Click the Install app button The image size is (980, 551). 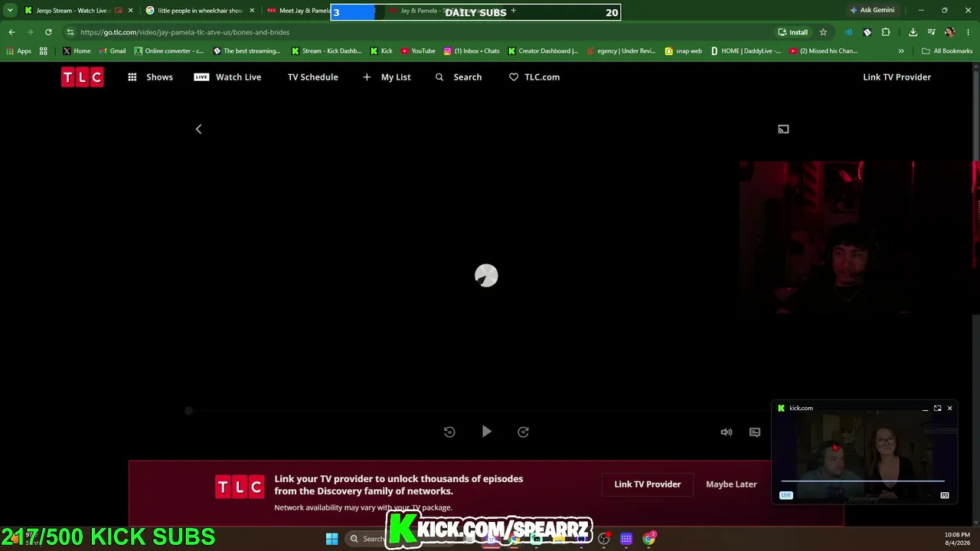792,32
